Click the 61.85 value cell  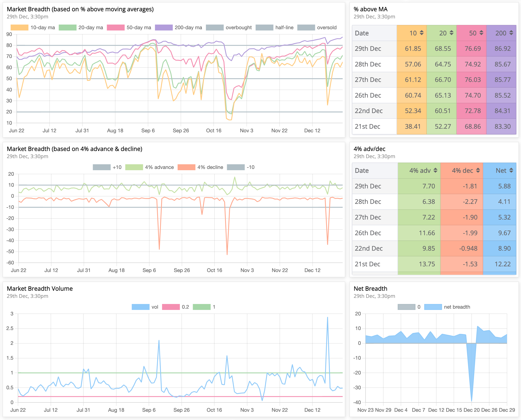pyautogui.click(x=412, y=49)
